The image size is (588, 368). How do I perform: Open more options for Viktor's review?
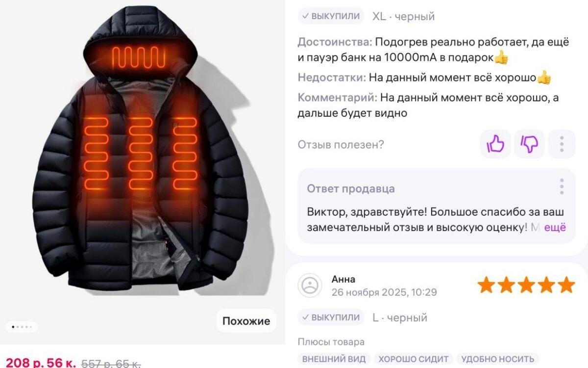coord(562,144)
